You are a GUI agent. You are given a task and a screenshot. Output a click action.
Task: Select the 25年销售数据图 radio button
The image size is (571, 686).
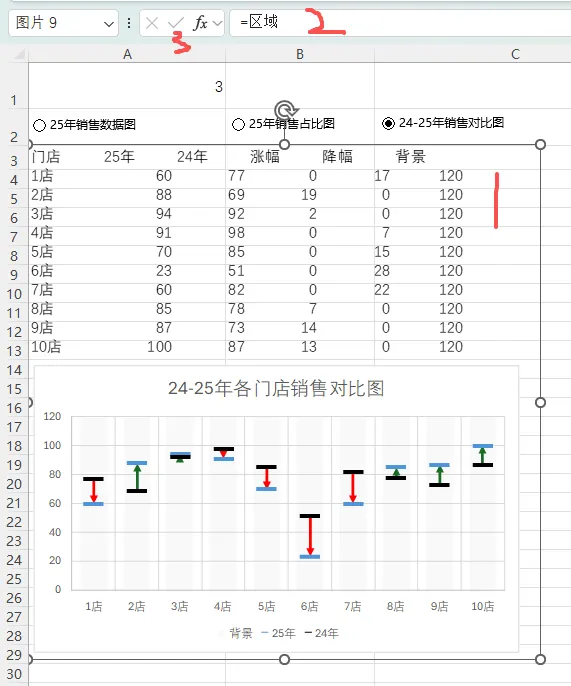click(x=39, y=126)
